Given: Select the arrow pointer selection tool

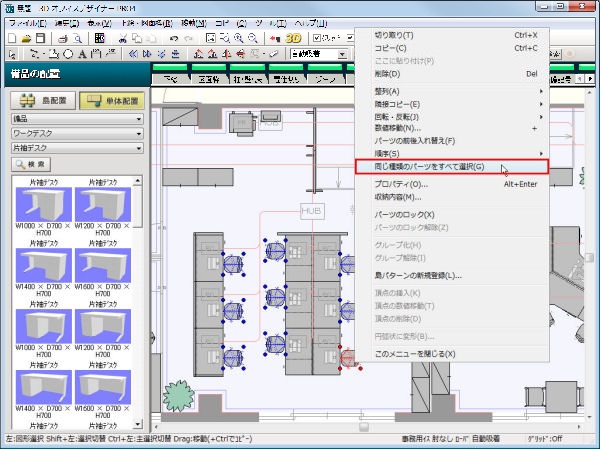Looking at the screenshot, I should click(12, 54).
